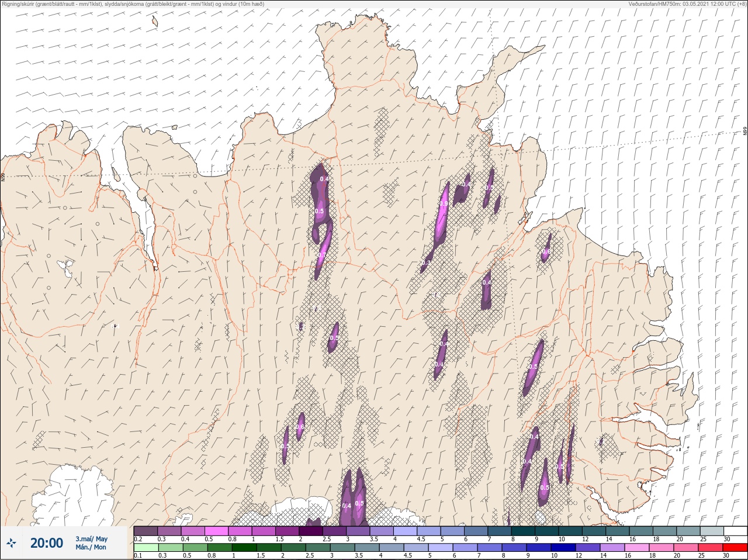Click the 0.9 precipitation value on the map
The image size is (748, 560).
point(444,203)
